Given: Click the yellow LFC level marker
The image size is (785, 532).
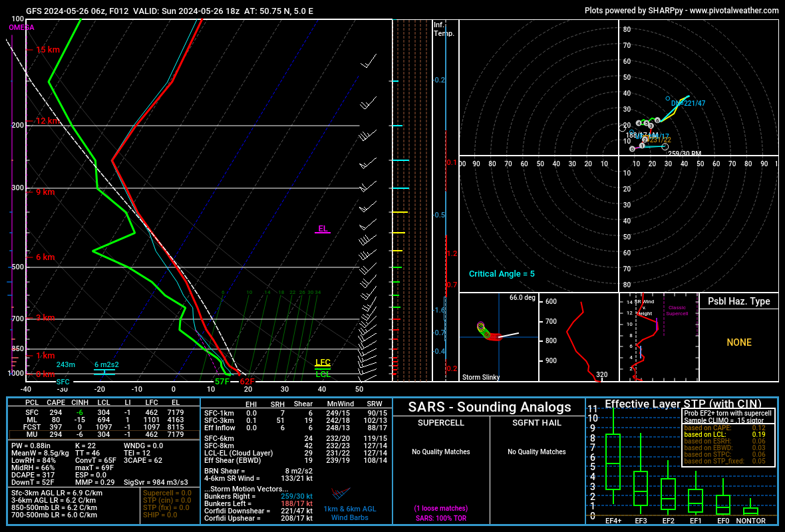Looking at the screenshot, I should pyautogui.click(x=323, y=363).
